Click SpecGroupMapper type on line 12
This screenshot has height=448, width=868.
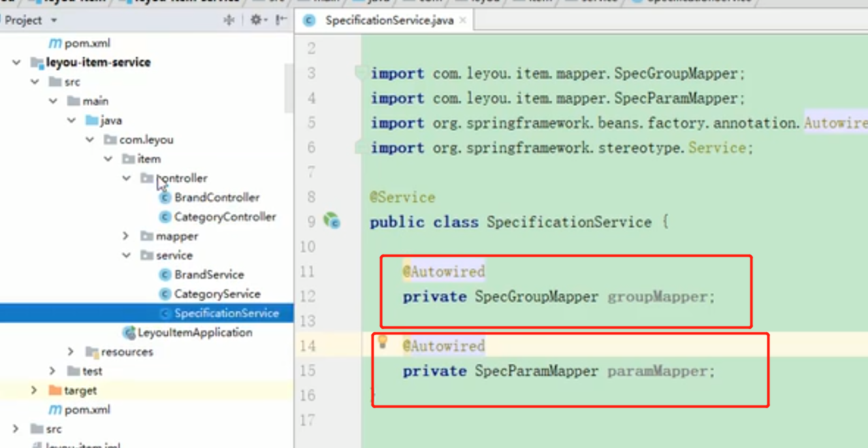pos(536,296)
